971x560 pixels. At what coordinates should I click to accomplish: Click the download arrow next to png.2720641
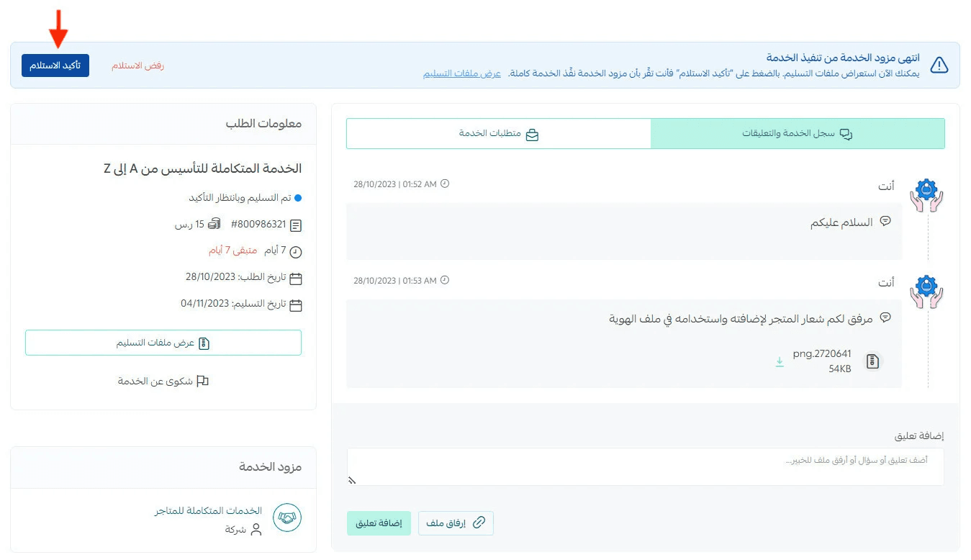point(780,361)
